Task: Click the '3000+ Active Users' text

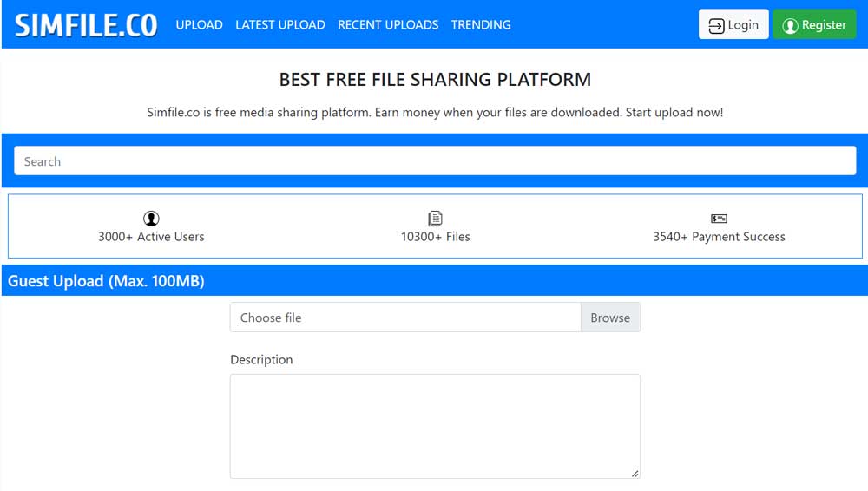Action: point(151,237)
